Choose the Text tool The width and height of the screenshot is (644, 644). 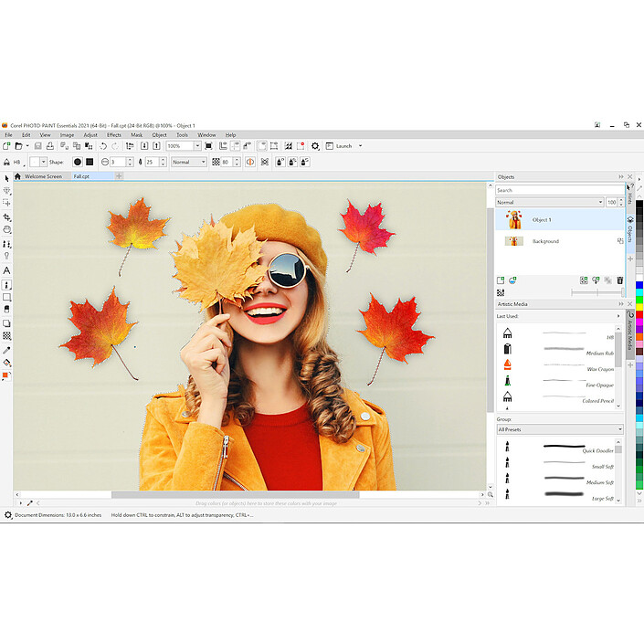tap(6, 270)
